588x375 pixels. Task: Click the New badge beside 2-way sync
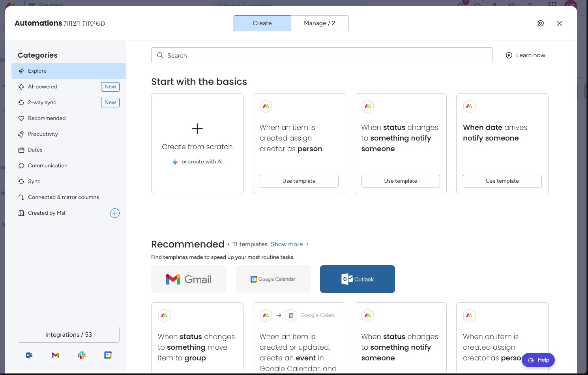(110, 103)
